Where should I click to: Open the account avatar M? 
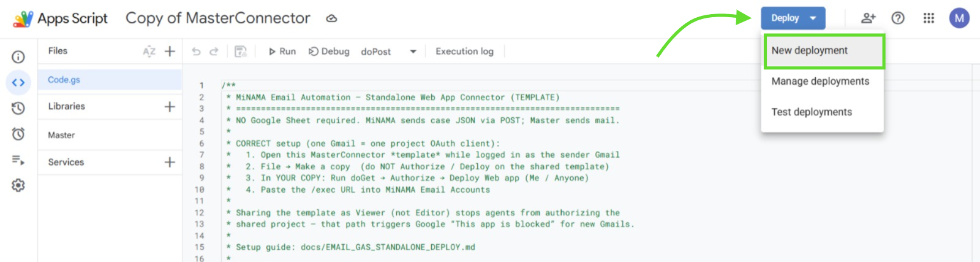pos(959,18)
